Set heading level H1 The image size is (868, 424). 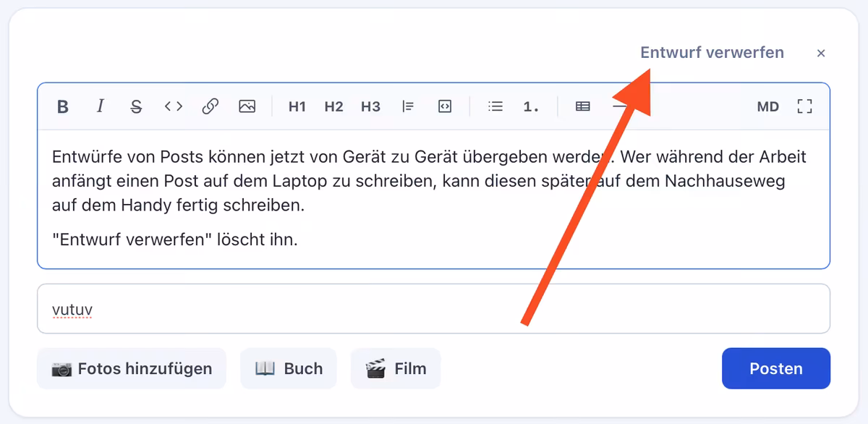(x=297, y=106)
